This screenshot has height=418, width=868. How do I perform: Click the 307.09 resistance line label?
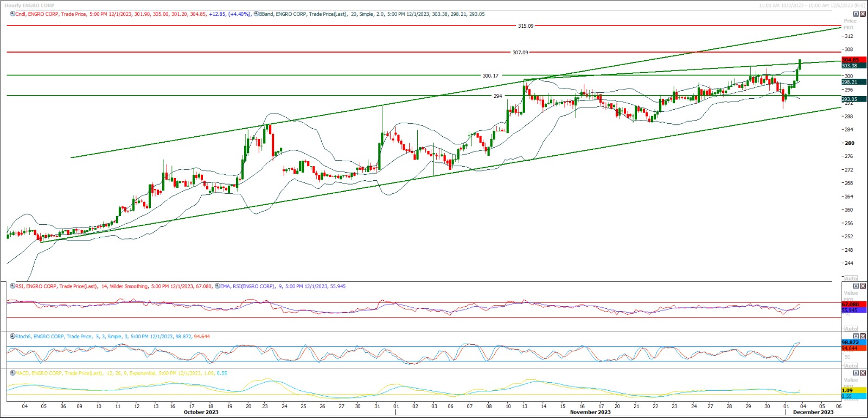pos(520,52)
